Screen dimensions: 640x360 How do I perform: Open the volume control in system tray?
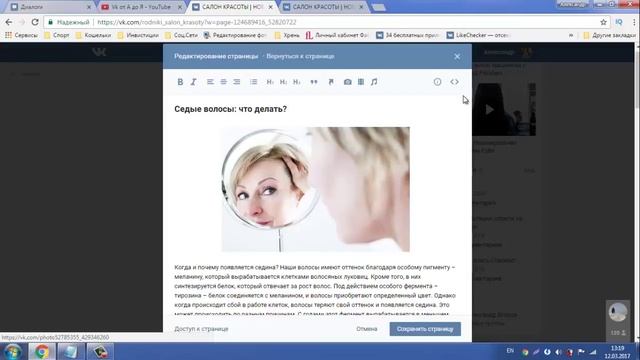click(x=558, y=352)
